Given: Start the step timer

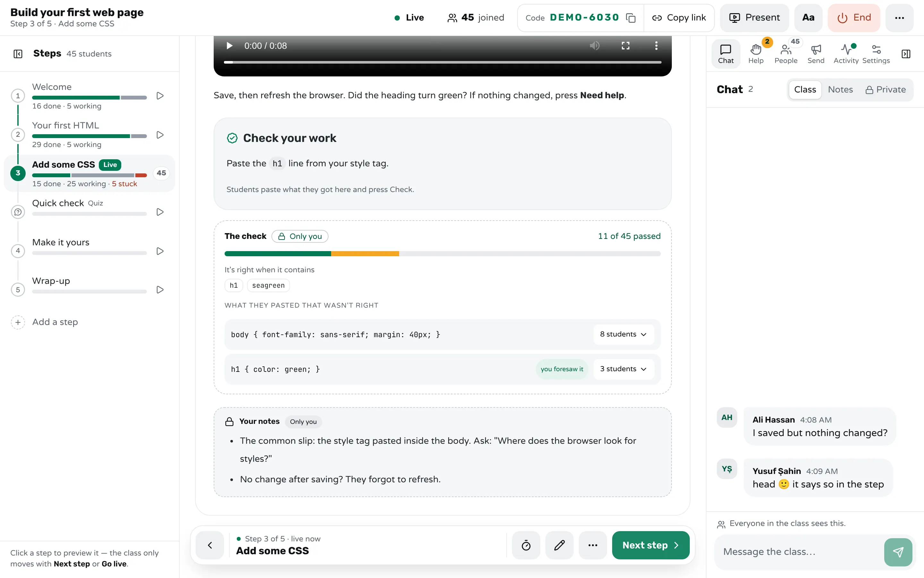Looking at the screenshot, I should point(526,545).
